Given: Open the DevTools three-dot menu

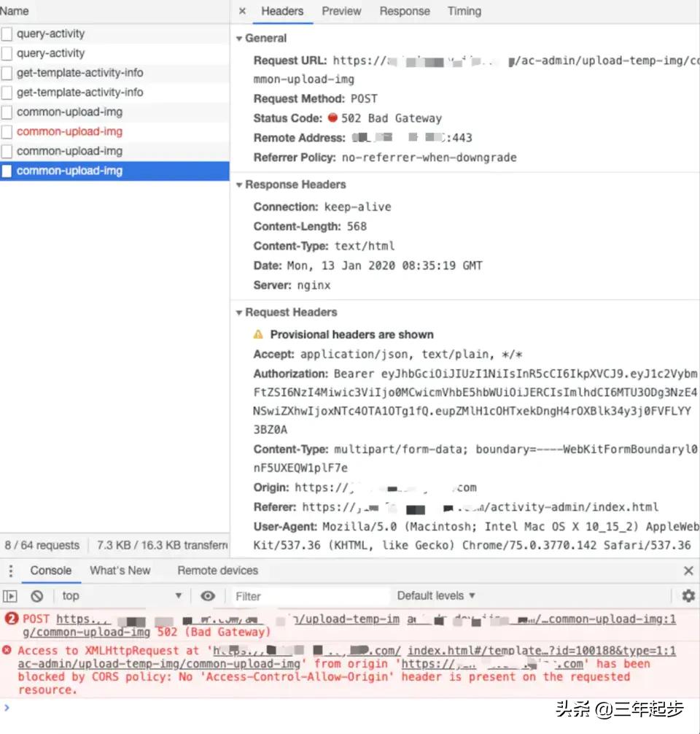Looking at the screenshot, I should click(x=9, y=570).
